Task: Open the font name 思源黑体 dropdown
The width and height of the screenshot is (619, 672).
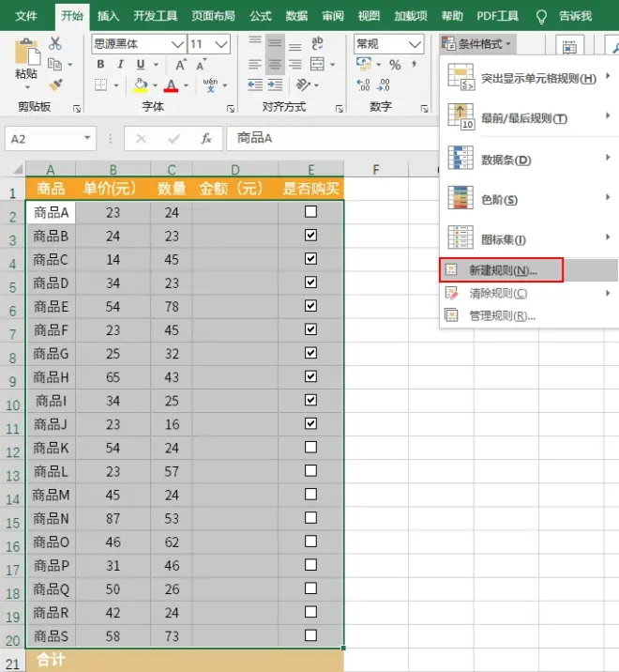Action: 178,44
